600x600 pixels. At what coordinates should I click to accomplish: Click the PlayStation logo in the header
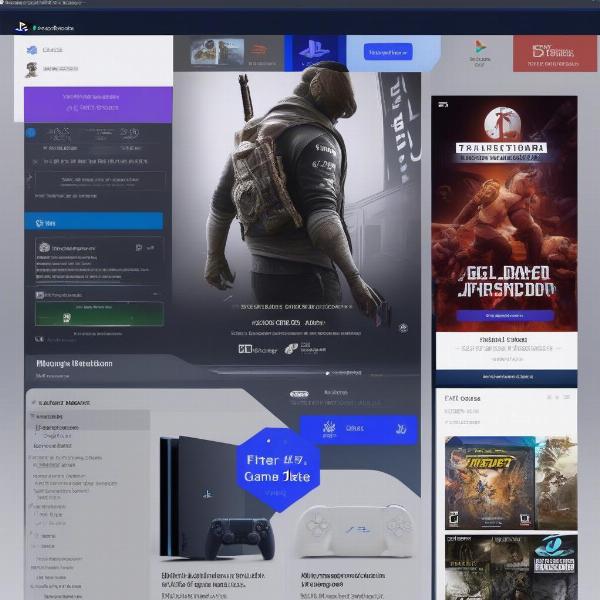(21, 27)
